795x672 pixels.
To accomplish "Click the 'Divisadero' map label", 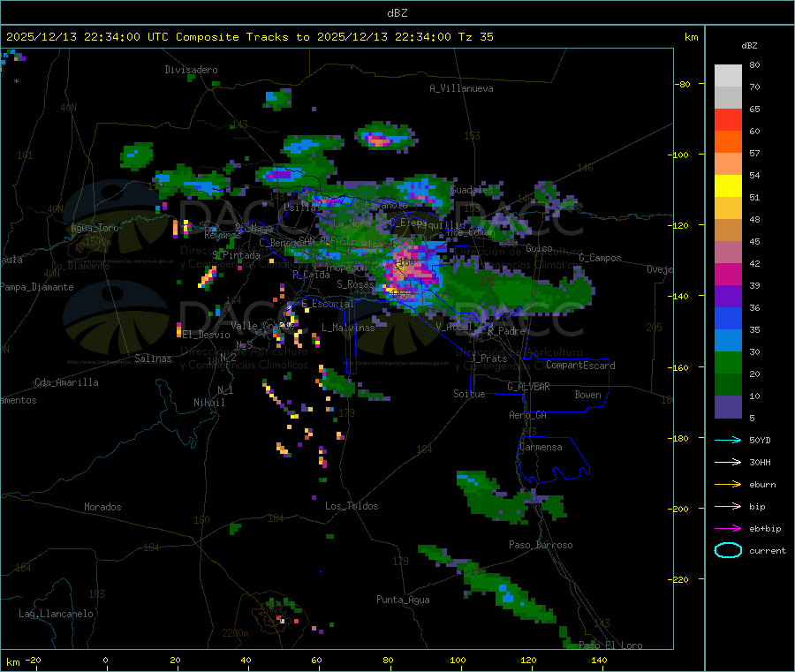I will coord(191,70).
